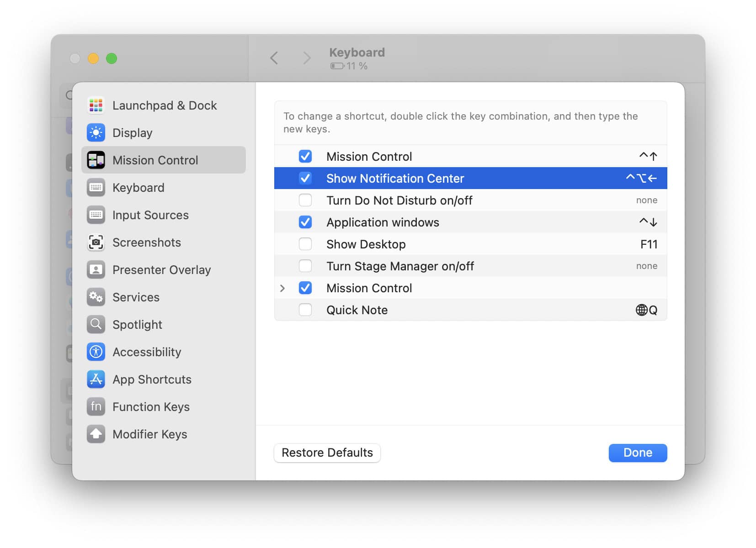This screenshot has height=548, width=756.
Task: Click the Presenter Overlay icon
Action: pyautogui.click(x=96, y=270)
